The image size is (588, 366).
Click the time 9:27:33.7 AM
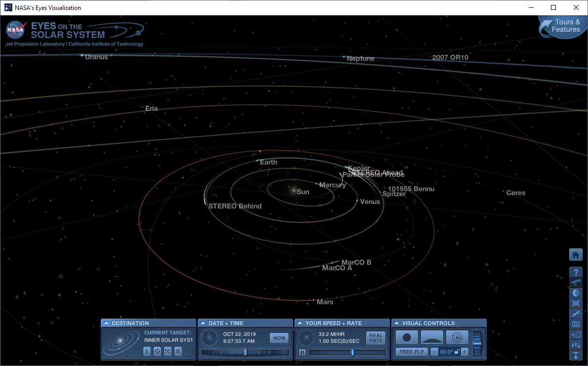tap(239, 341)
